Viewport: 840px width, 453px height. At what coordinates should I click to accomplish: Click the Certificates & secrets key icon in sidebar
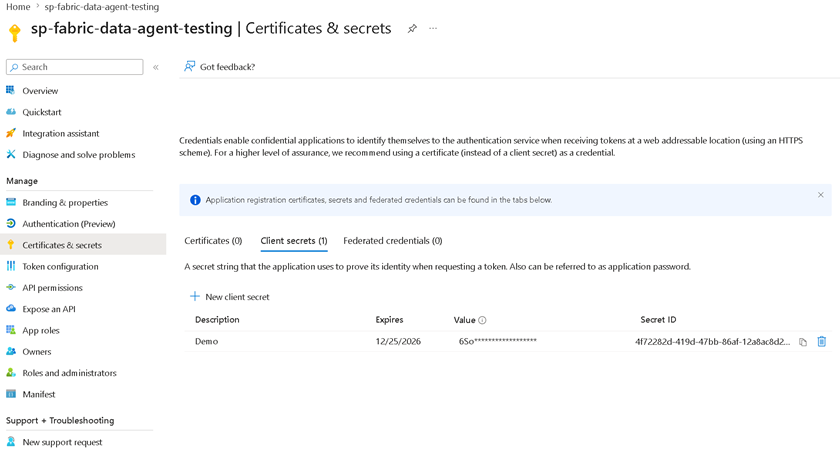tap(11, 245)
